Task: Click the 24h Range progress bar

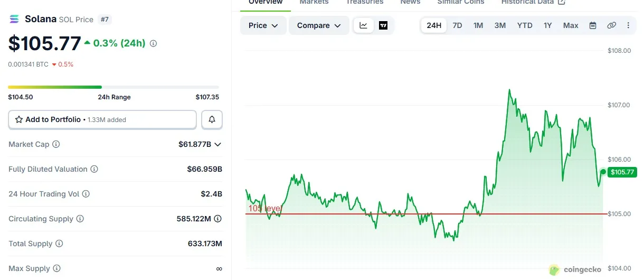Action: 113,87
